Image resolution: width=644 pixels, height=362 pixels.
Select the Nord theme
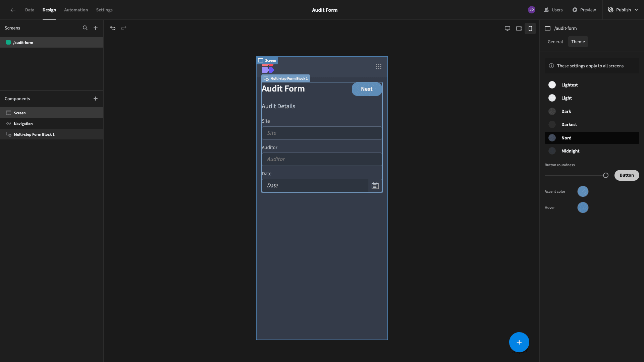[592, 138]
